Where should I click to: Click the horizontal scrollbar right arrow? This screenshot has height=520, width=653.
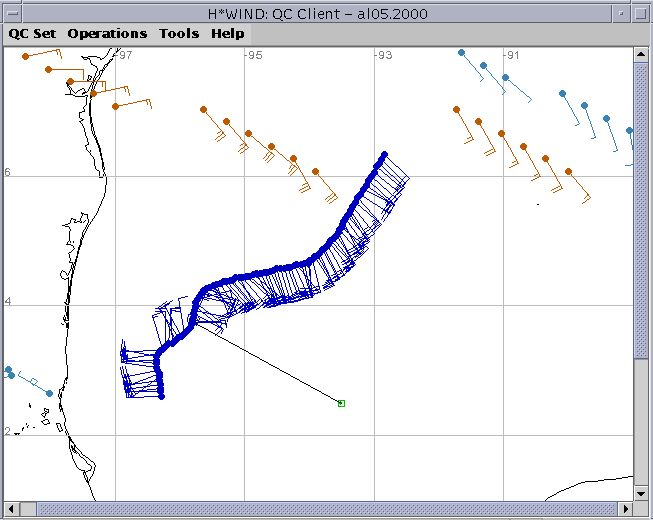click(626, 510)
